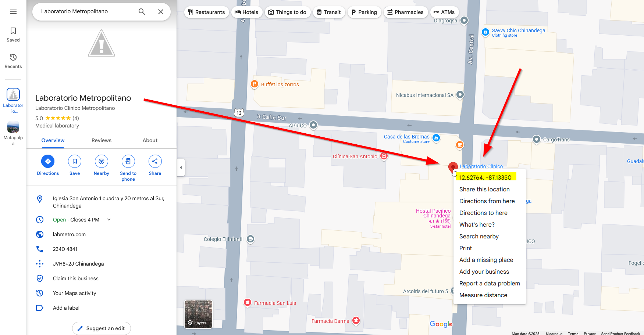This screenshot has height=335, width=644.
Task: Click Diagroqsa map marker
Action: [465, 20]
